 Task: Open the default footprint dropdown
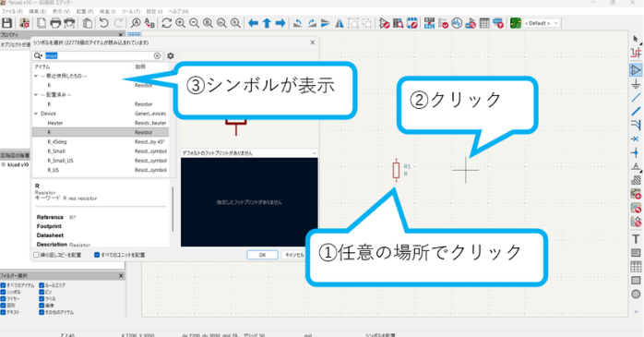click(249, 153)
